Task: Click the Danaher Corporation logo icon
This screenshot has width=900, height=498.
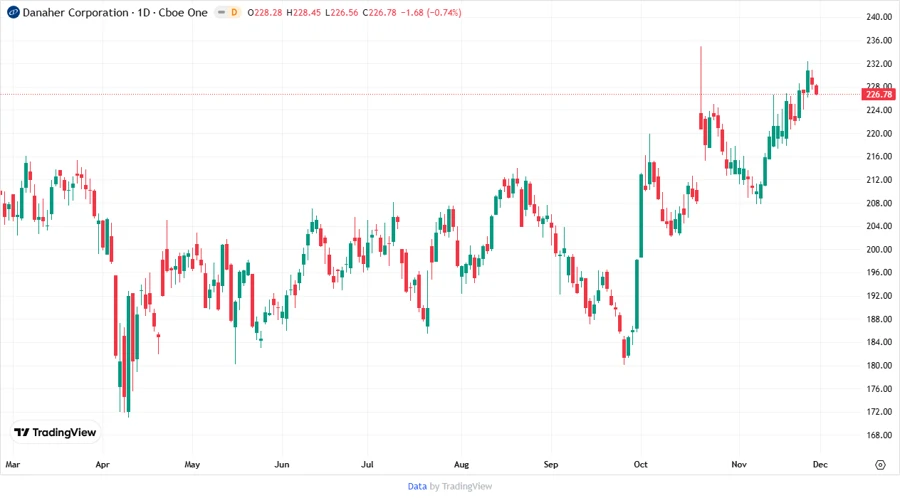Action: pyautogui.click(x=13, y=12)
